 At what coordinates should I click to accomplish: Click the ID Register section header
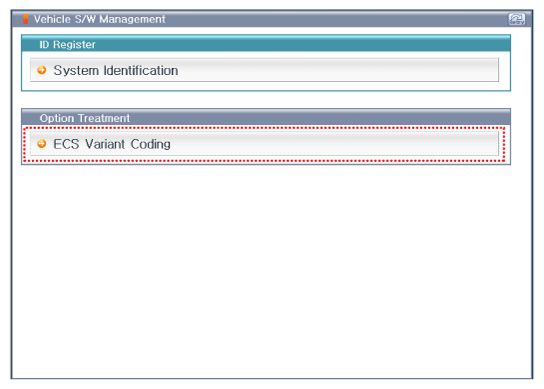click(x=266, y=44)
